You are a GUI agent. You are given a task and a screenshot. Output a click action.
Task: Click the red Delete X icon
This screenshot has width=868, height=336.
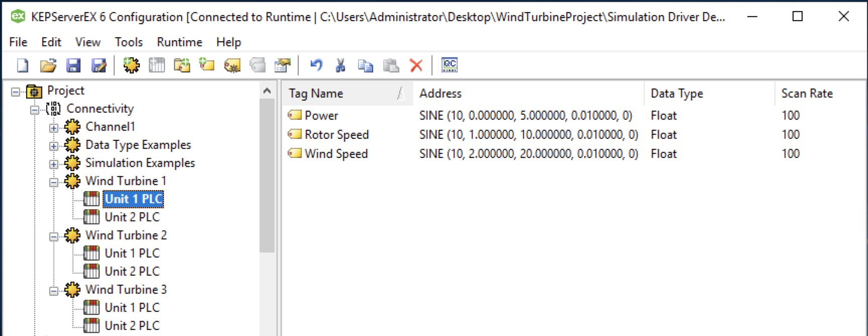[416, 65]
